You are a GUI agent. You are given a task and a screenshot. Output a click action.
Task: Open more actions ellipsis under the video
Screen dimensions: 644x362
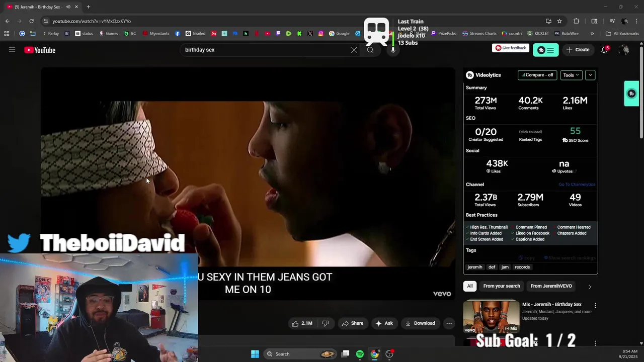(x=449, y=323)
